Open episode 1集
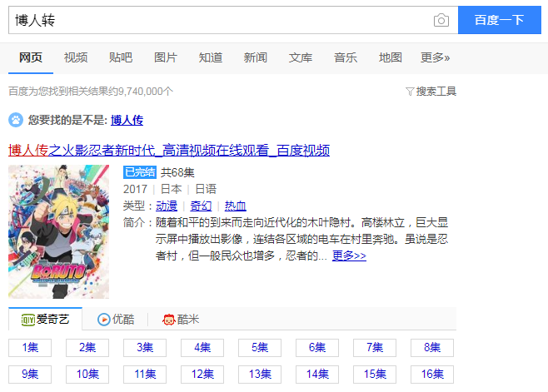Viewport: 548px width, 392px height. 30,348
